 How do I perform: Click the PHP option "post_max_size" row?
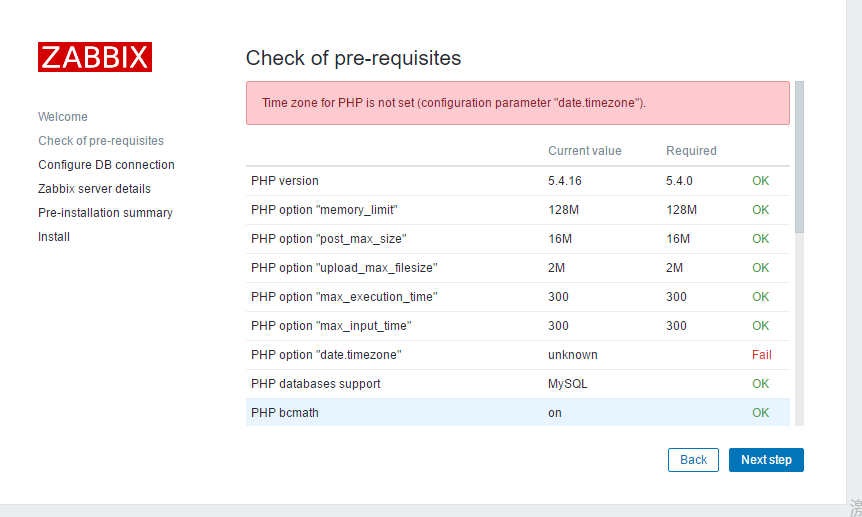(518, 239)
